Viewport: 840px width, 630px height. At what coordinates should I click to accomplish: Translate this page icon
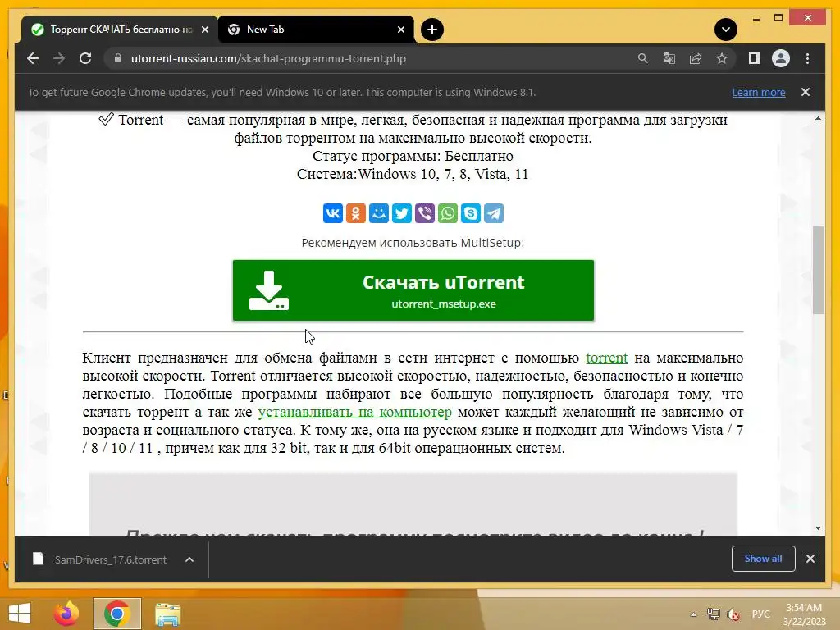point(669,58)
